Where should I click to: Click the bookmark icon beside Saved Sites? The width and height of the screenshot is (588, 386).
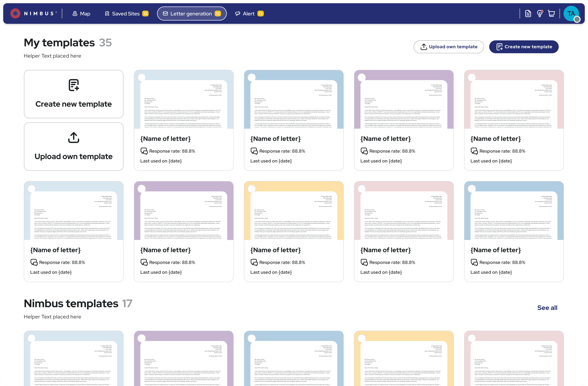pyautogui.click(x=107, y=14)
